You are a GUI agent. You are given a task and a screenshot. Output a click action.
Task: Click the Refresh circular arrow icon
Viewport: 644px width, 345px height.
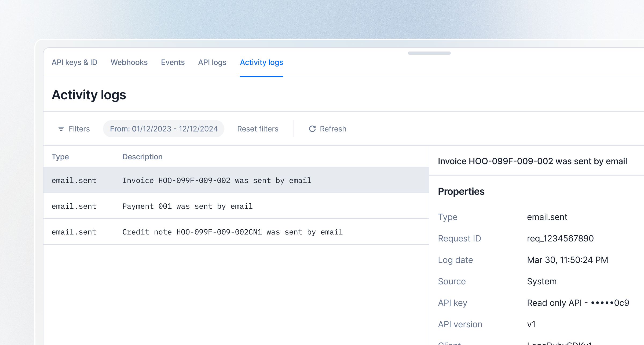pos(312,129)
